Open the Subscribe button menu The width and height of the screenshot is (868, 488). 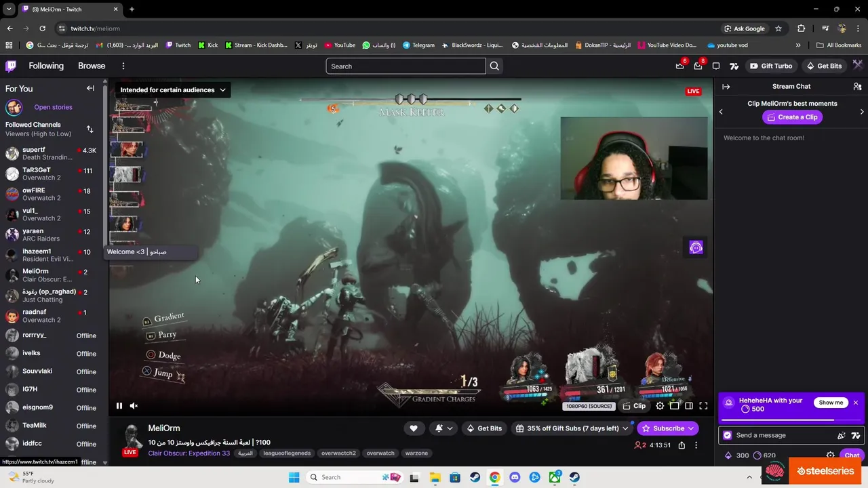[668, 428]
